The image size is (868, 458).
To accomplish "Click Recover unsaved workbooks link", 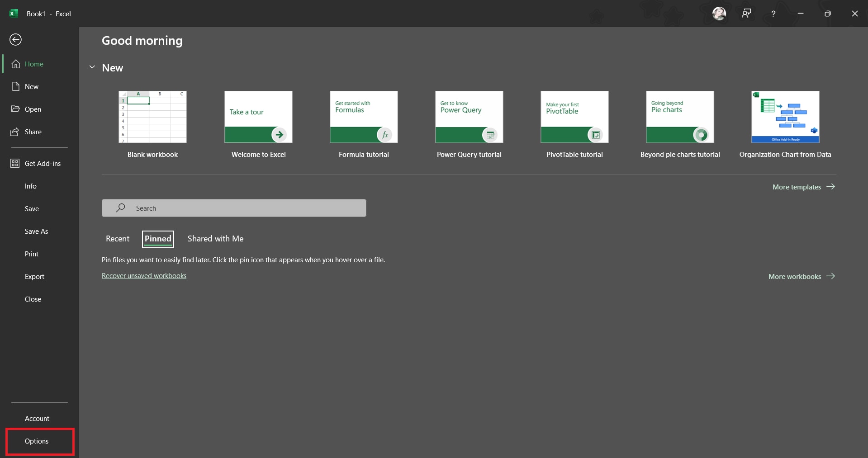I will click(144, 276).
